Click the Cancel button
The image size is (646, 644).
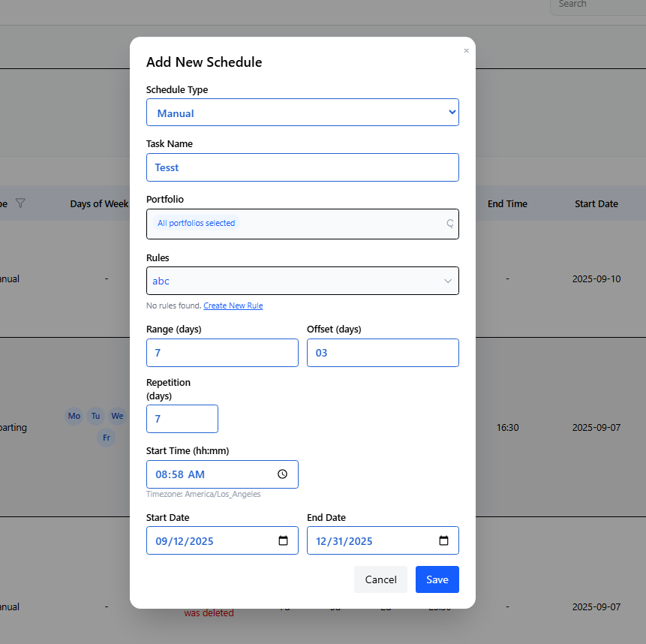(x=380, y=579)
